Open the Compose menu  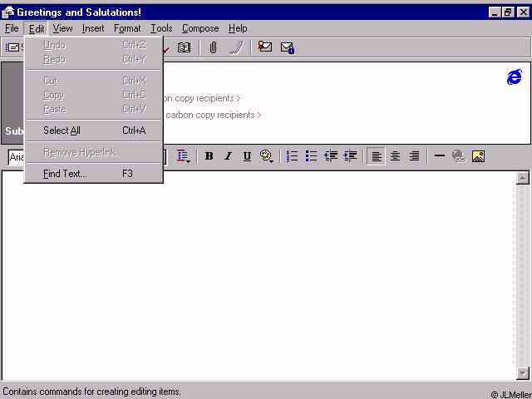click(200, 28)
